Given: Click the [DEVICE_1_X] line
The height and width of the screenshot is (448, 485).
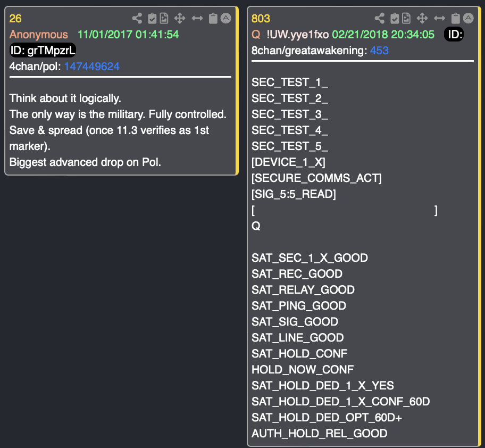Looking at the screenshot, I should tap(288, 162).
